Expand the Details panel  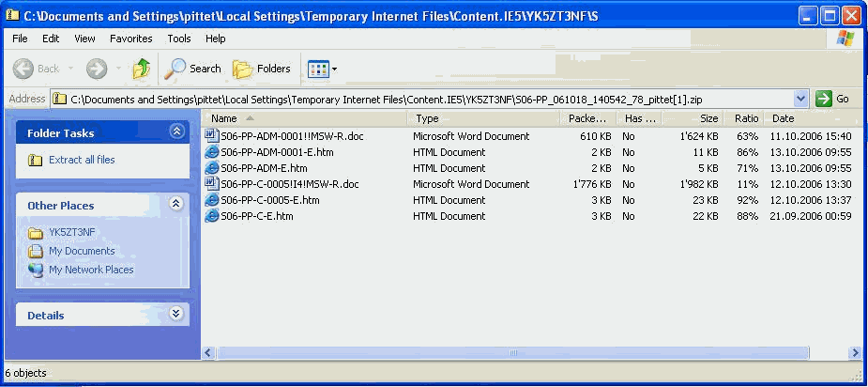tap(176, 314)
